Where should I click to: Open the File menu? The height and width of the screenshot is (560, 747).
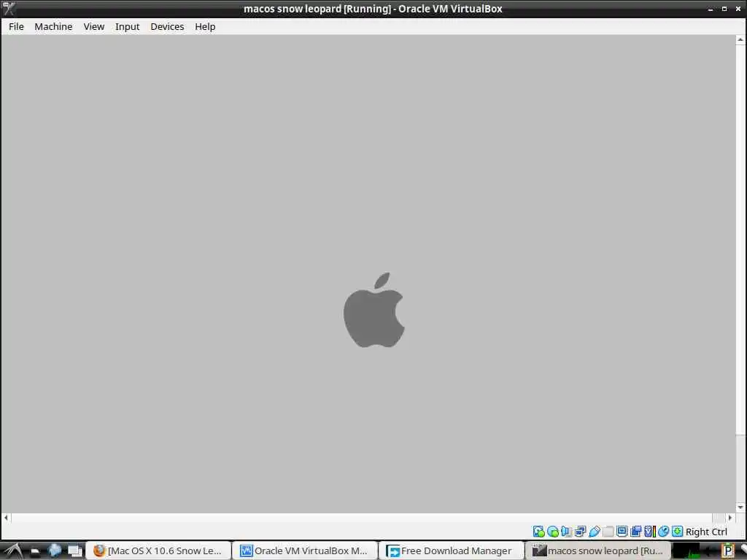click(x=16, y=27)
